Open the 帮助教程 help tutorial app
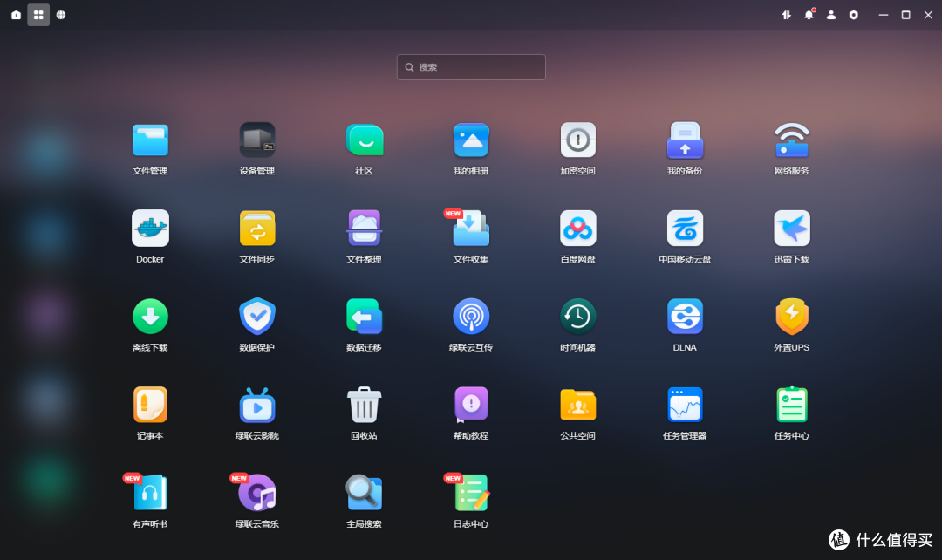This screenshot has height=560, width=942. [x=471, y=405]
